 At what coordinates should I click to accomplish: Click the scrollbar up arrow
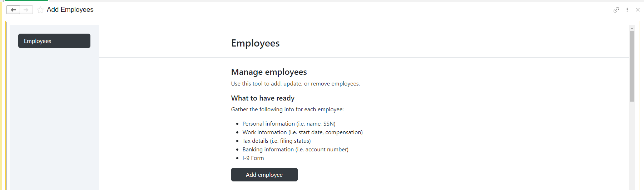[x=632, y=28]
